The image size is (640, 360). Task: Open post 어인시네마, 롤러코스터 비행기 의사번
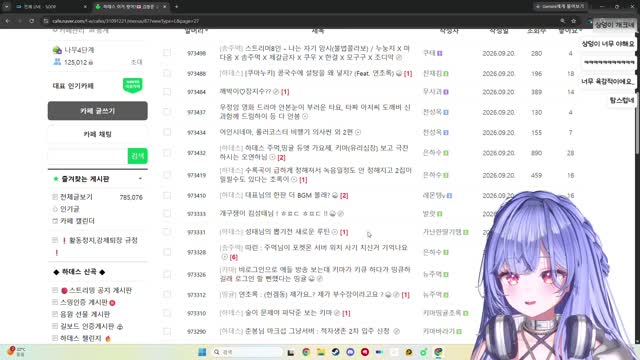(286, 132)
